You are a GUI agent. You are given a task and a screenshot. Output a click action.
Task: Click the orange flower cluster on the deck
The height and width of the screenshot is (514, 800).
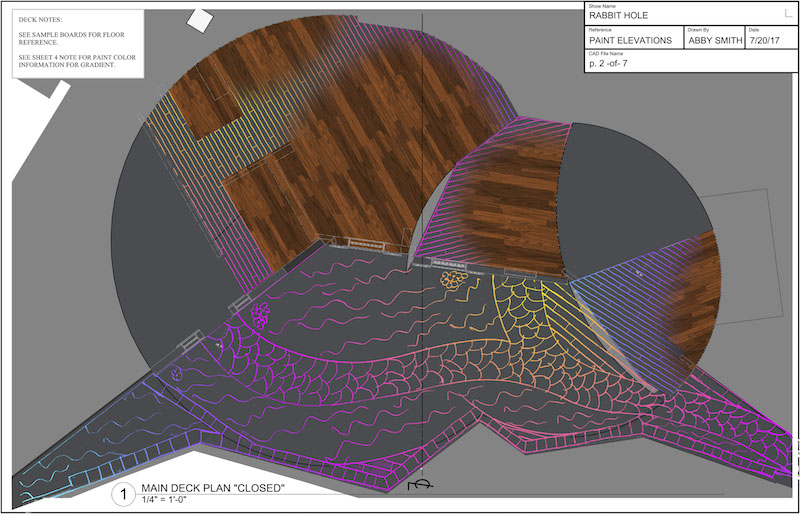pyautogui.click(x=452, y=280)
